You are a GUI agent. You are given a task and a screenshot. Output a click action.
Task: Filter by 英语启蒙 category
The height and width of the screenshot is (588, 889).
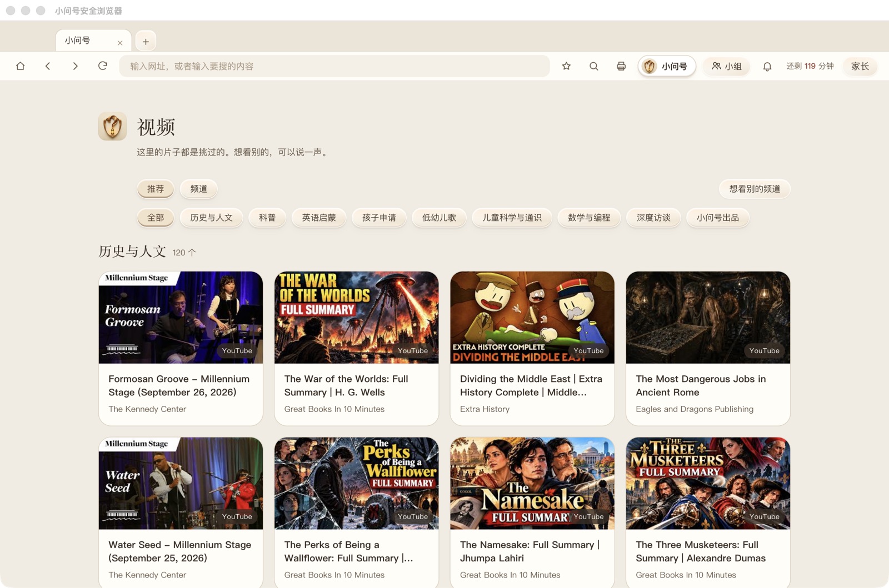[319, 218]
